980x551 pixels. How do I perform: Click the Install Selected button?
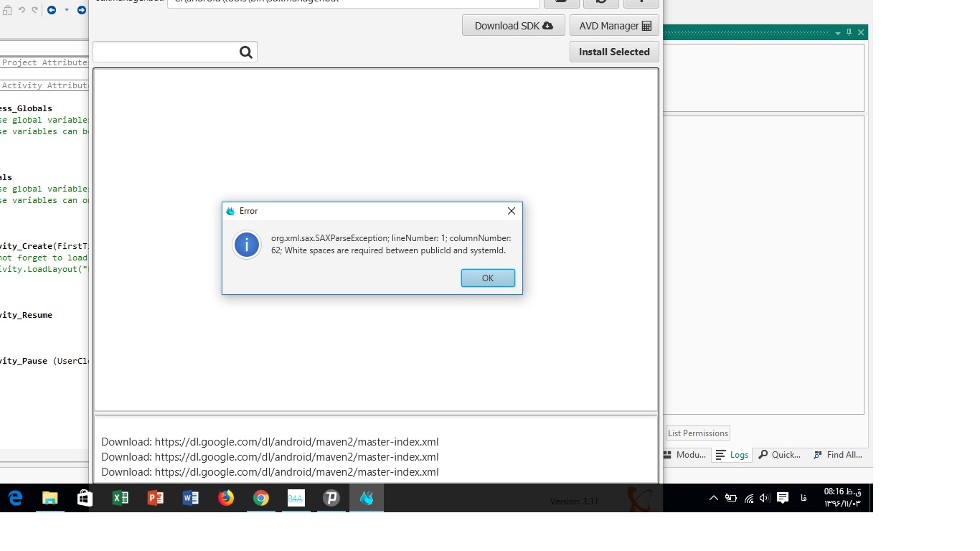[614, 52]
